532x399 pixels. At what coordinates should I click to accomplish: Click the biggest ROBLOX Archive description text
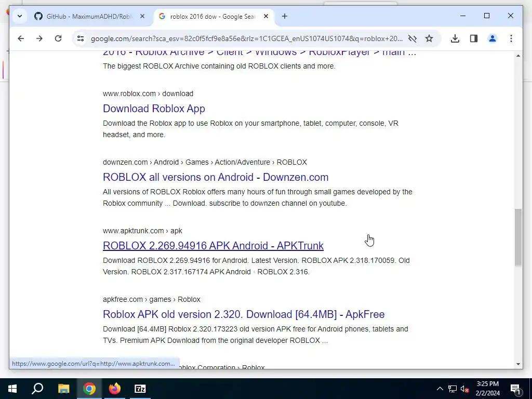(x=219, y=66)
